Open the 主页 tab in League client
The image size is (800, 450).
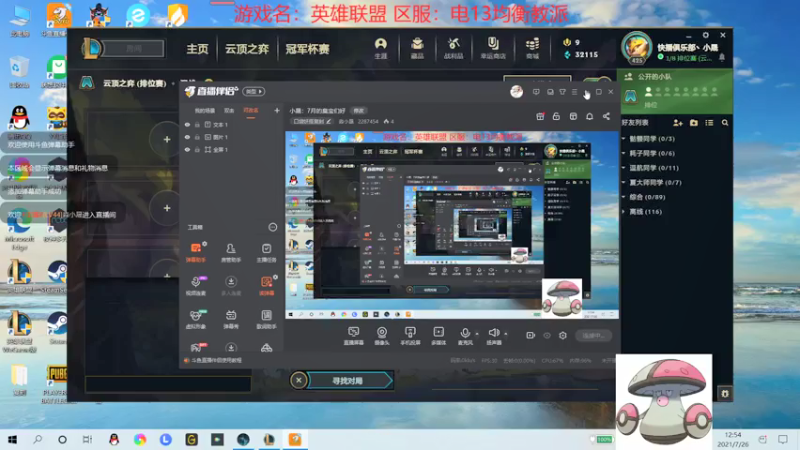click(x=197, y=49)
